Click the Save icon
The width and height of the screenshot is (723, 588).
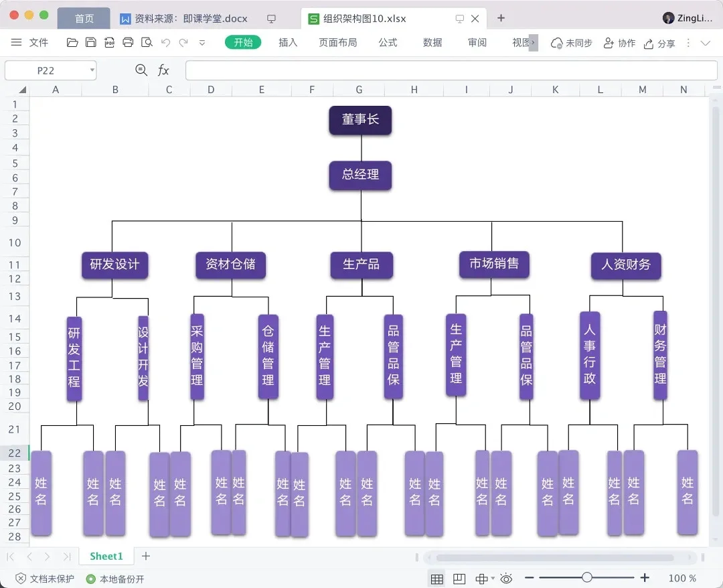point(90,42)
